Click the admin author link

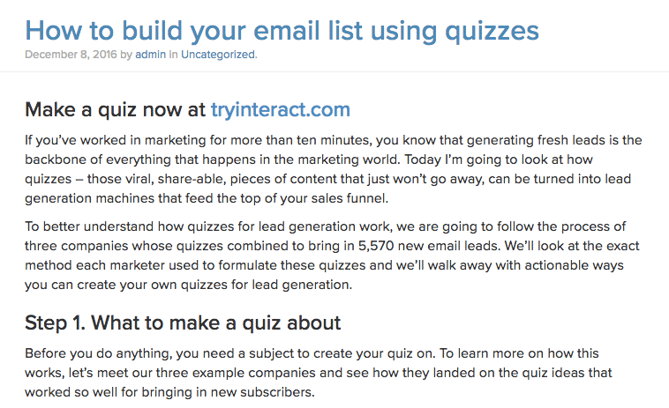pos(149,55)
